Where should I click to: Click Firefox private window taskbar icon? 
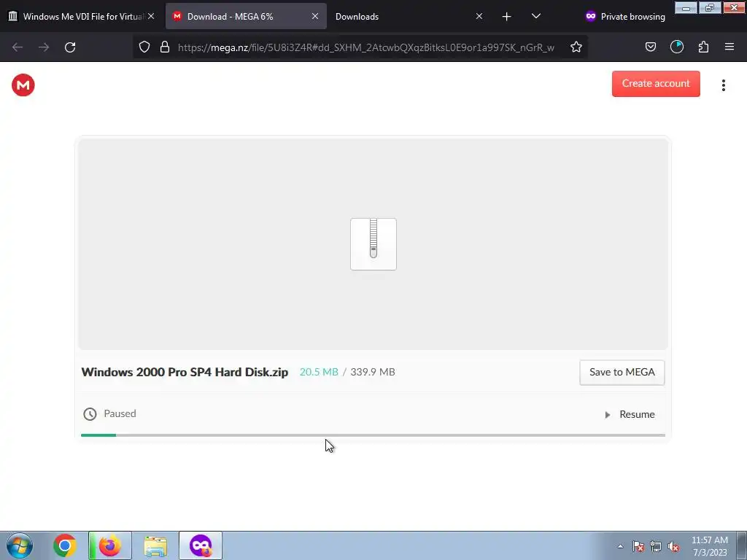(x=201, y=545)
